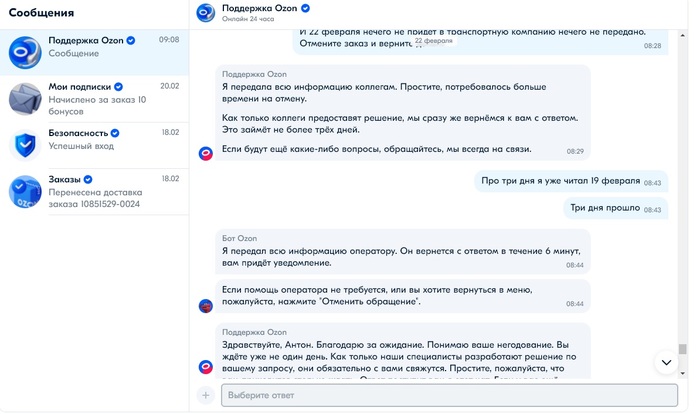Open Заказы box avatar

coord(25,192)
